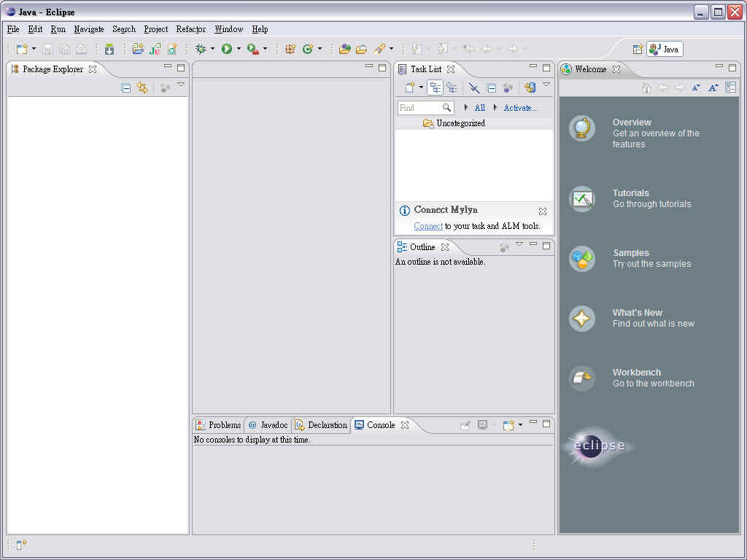Collapse All in Package Explorer

125,88
